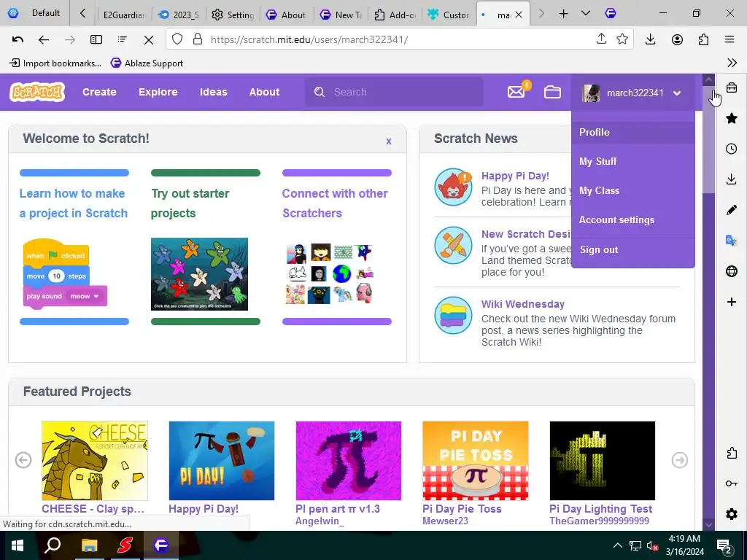Open the browser account icon
The image size is (747, 560).
[x=677, y=39]
